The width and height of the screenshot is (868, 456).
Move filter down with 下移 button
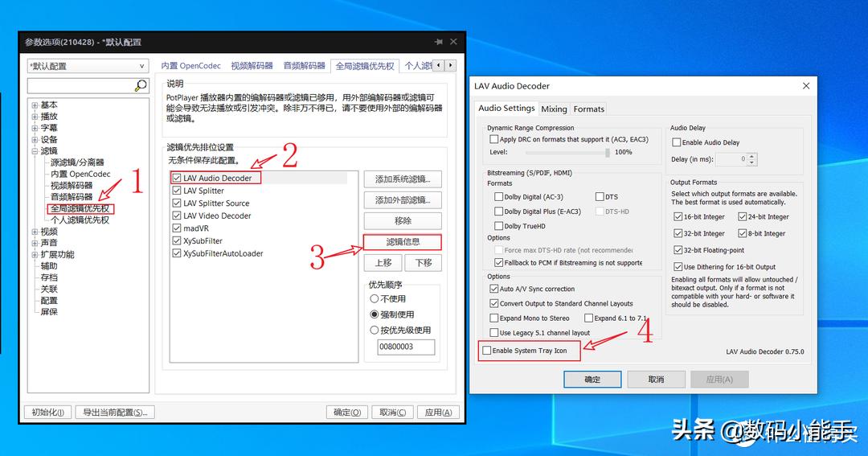pos(423,263)
